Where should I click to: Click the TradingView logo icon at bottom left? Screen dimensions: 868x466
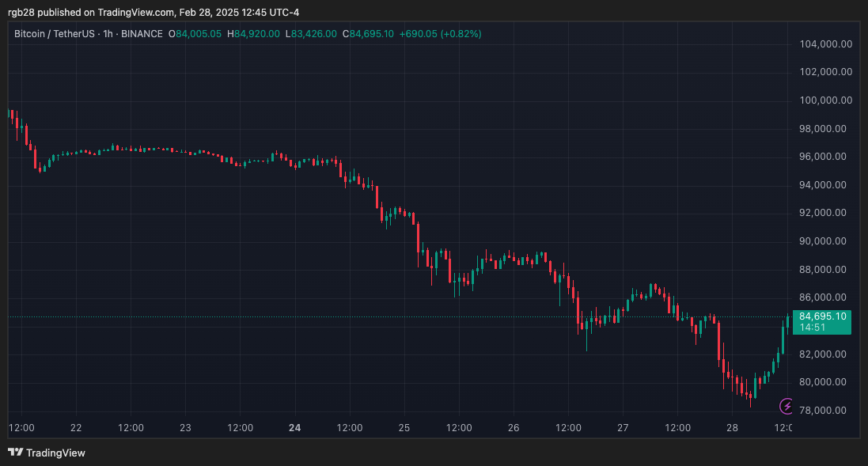pos(15,453)
